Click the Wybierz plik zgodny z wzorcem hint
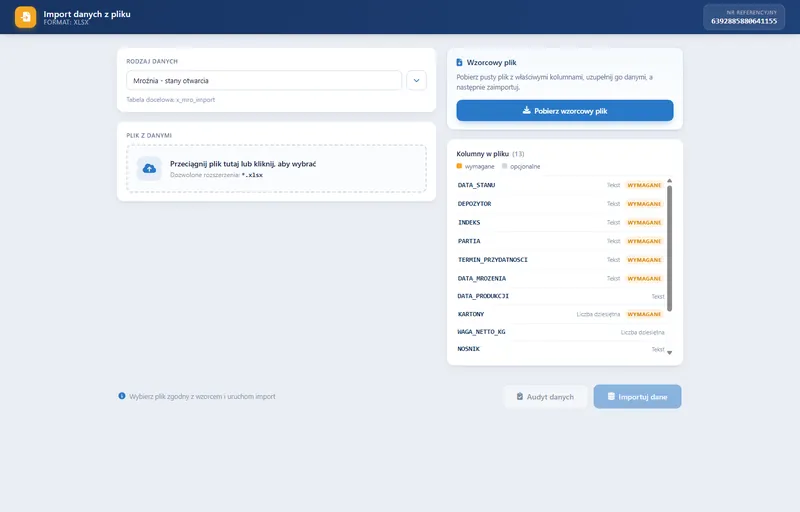800x512 pixels. pyautogui.click(x=202, y=396)
